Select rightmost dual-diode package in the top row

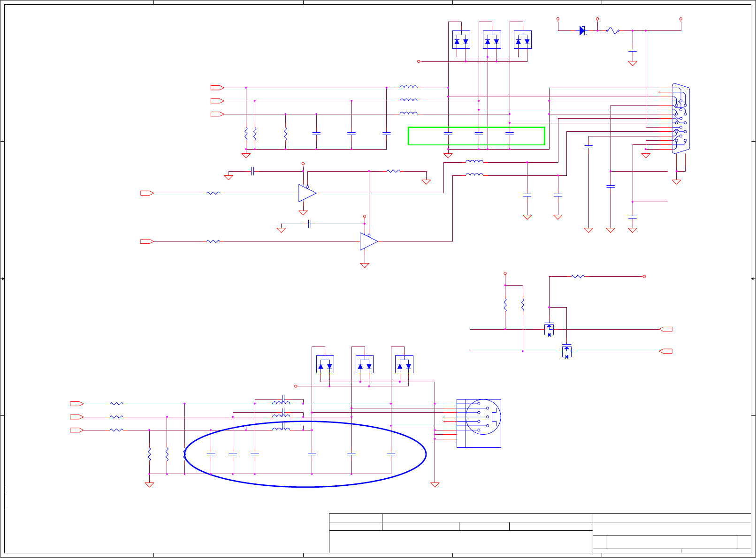523,39
